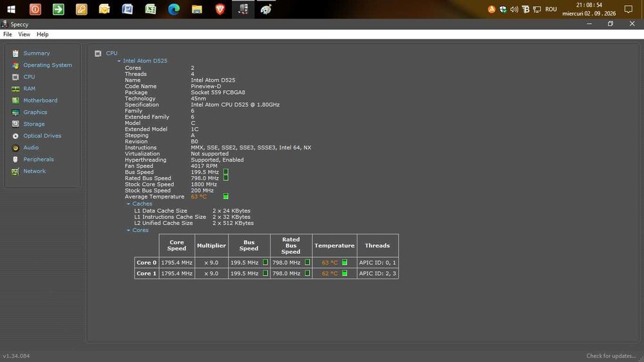Collapse the Caches section
The height and width of the screenshot is (362, 644).
[128, 204]
